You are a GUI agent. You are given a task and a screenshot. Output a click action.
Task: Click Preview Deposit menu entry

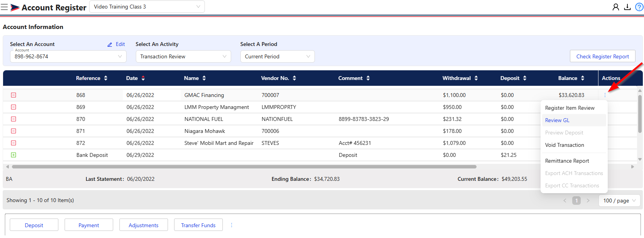click(x=574, y=133)
